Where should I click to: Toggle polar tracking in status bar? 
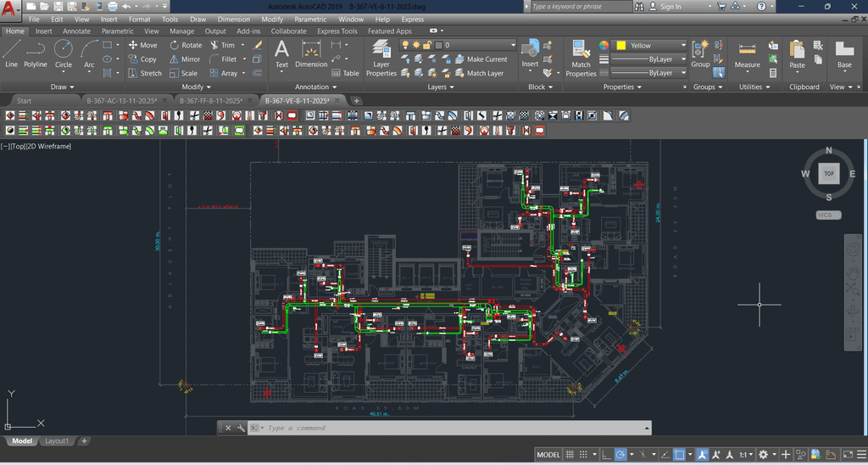(x=620, y=455)
